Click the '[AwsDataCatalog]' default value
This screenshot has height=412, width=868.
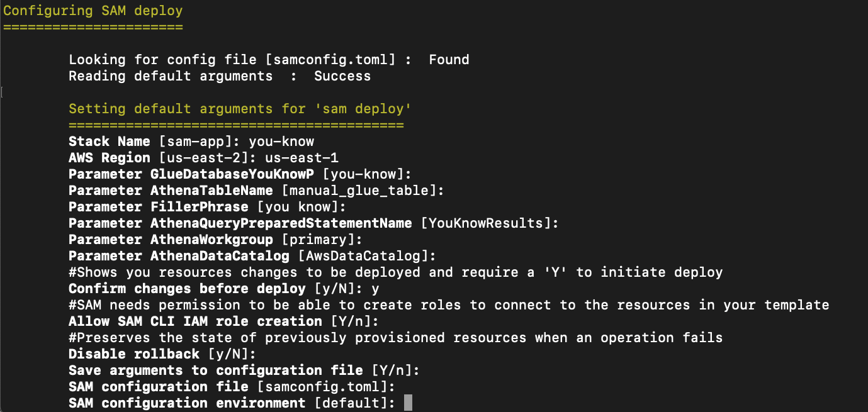click(x=363, y=256)
